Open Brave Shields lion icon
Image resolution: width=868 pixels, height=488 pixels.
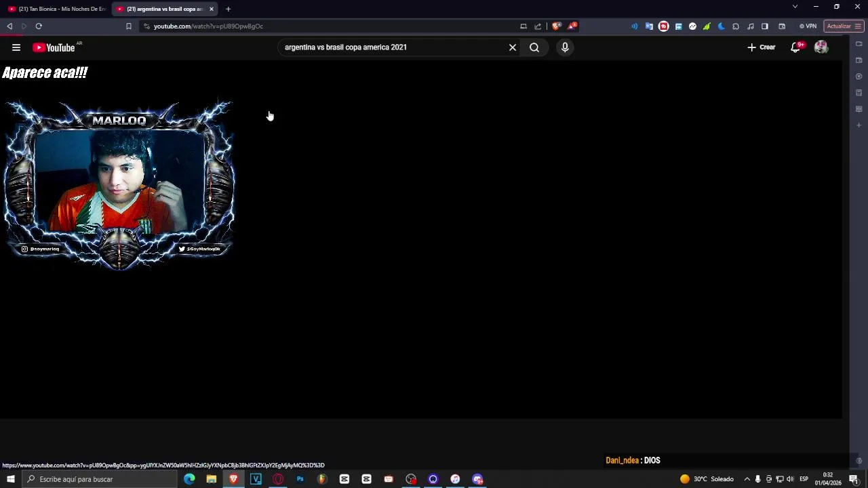click(x=557, y=26)
